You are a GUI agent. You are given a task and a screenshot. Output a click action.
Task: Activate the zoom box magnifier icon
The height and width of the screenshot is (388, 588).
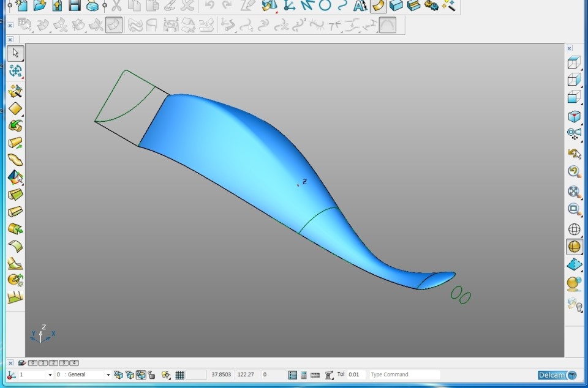pos(574,209)
